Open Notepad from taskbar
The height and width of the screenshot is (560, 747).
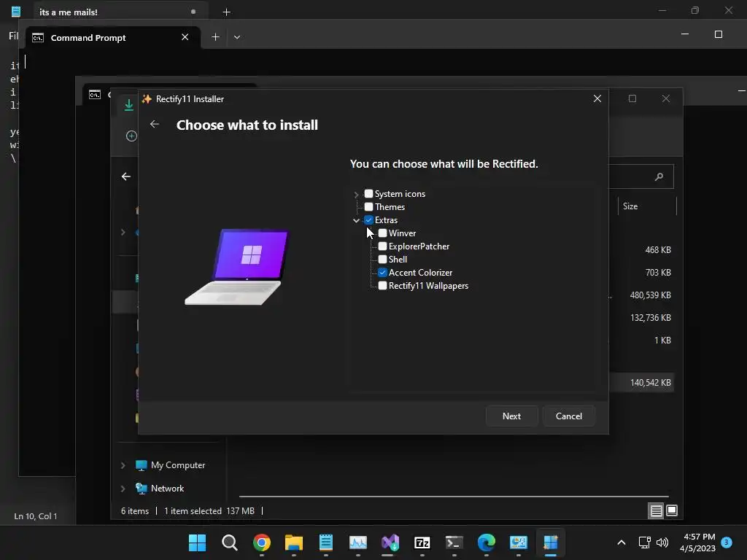click(x=326, y=542)
